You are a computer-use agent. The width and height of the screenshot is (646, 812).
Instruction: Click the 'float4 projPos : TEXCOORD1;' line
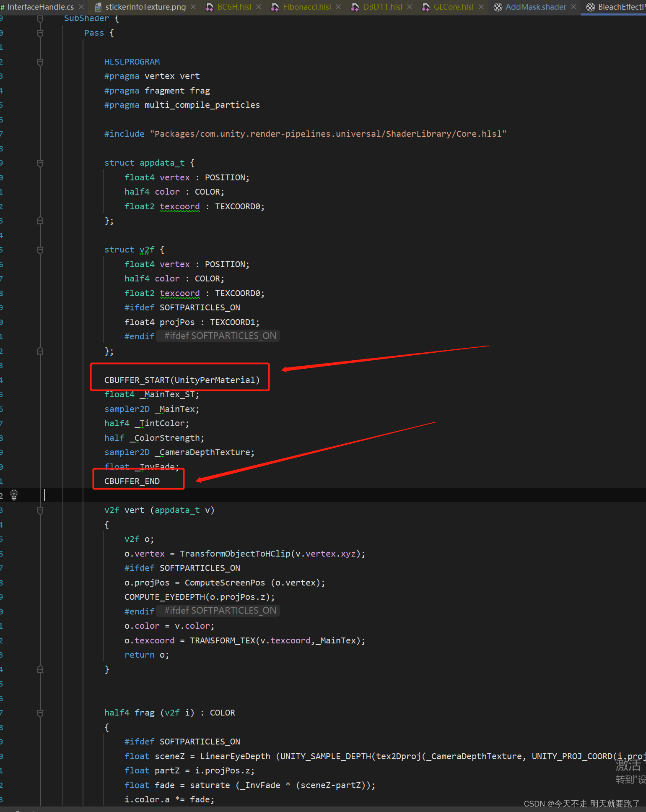click(x=192, y=322)
